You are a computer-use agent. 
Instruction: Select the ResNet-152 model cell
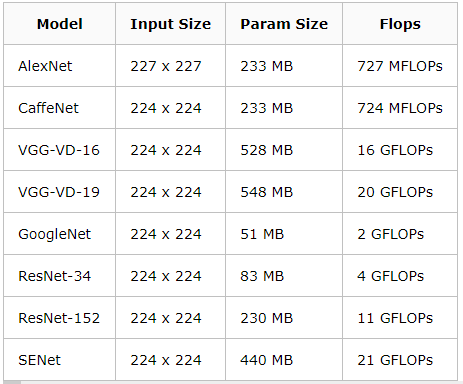tap(60, 318)
